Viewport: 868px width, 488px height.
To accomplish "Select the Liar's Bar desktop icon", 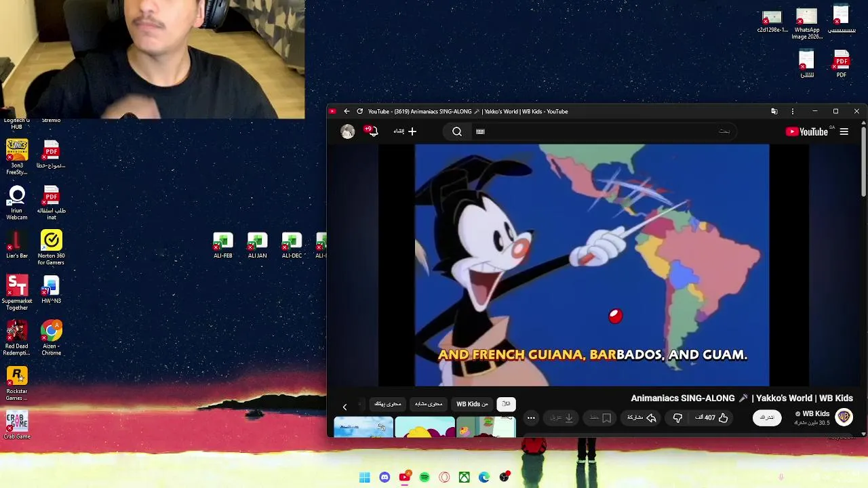I will (17, 245).
